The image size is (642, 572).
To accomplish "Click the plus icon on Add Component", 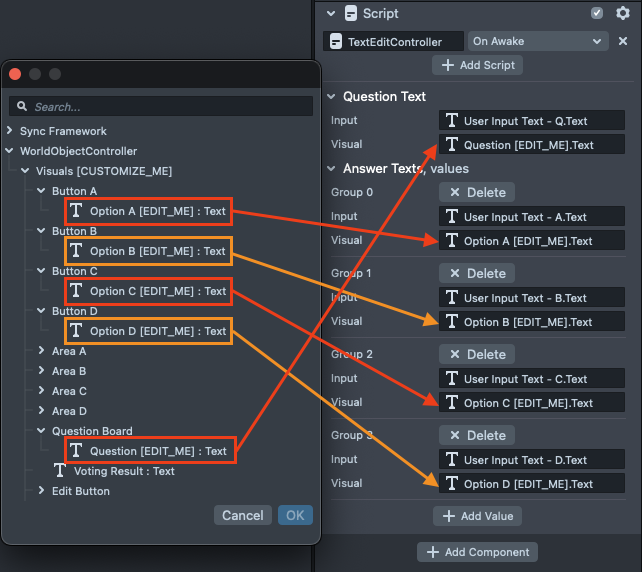I will point(433,552).
